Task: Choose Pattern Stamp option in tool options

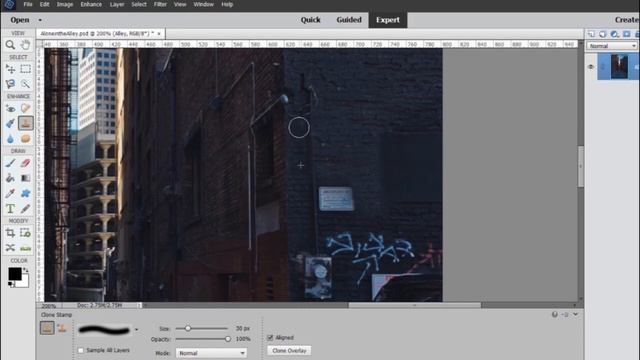Action: click(62, 328)
